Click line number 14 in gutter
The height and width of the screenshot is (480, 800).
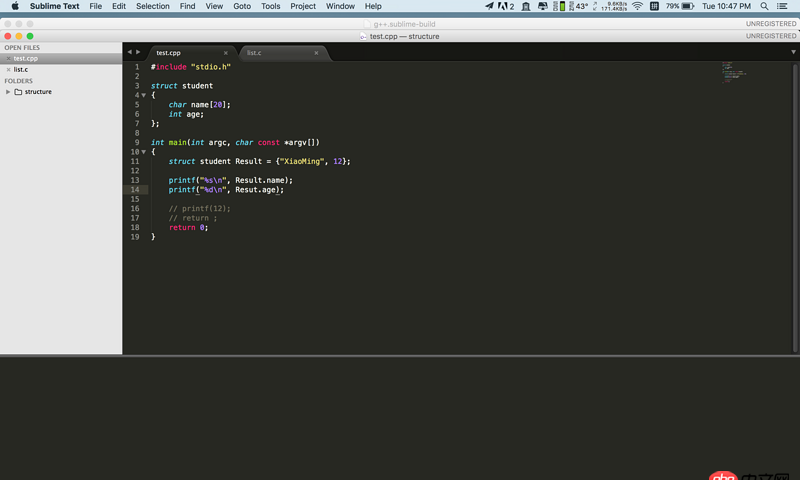[135, 190]
